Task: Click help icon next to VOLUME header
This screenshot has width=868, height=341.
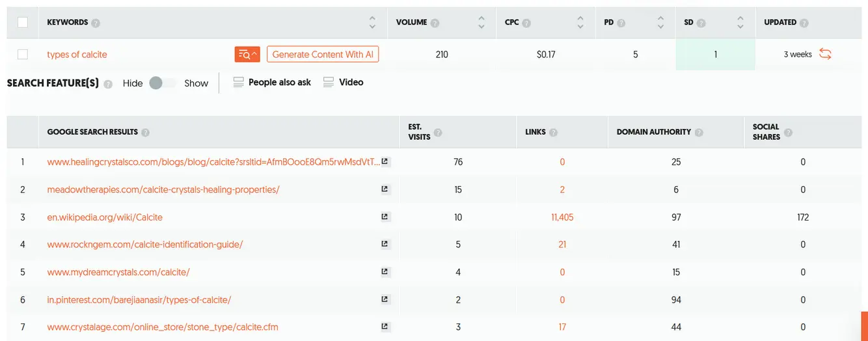Action: click(435, 23)
